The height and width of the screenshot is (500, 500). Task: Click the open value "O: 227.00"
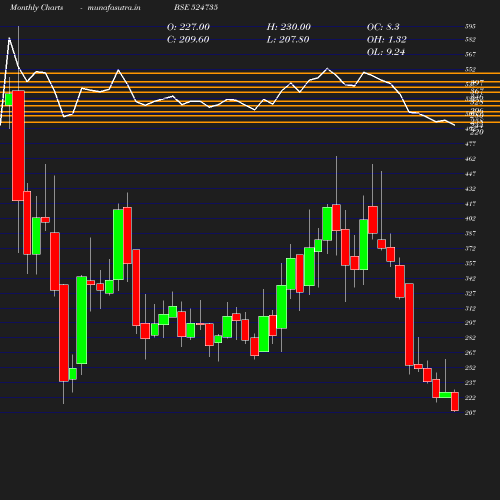[x=188, y=27]
